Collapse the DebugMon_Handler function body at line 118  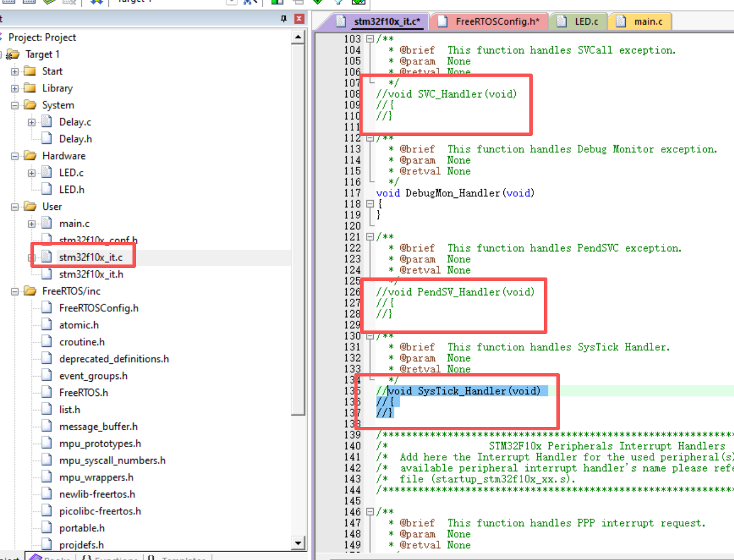(370, 204)
